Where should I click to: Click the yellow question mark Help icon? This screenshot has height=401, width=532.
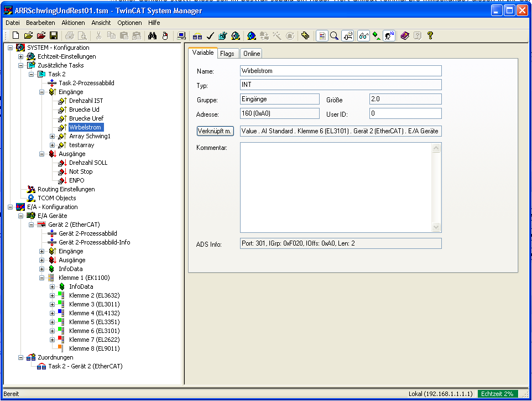(430, 36)
